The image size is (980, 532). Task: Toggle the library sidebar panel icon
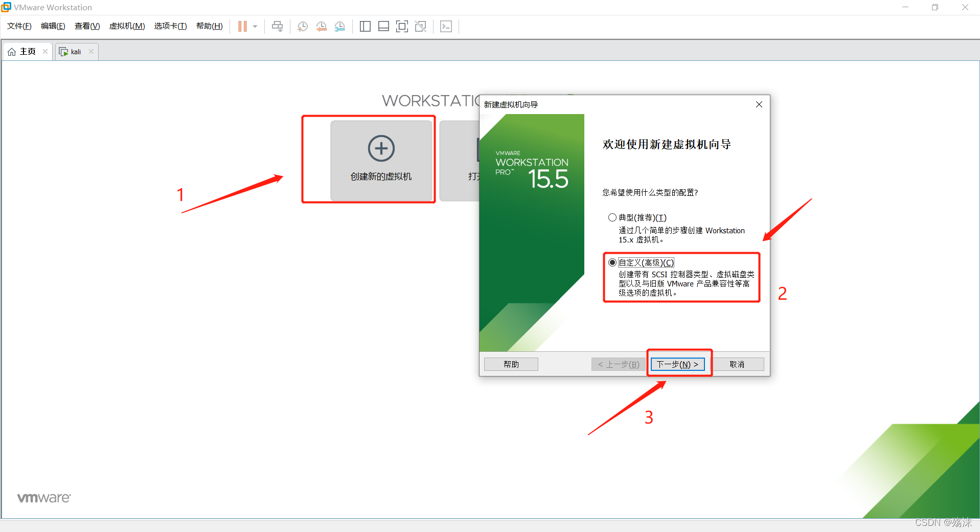[x=365, y=27]
